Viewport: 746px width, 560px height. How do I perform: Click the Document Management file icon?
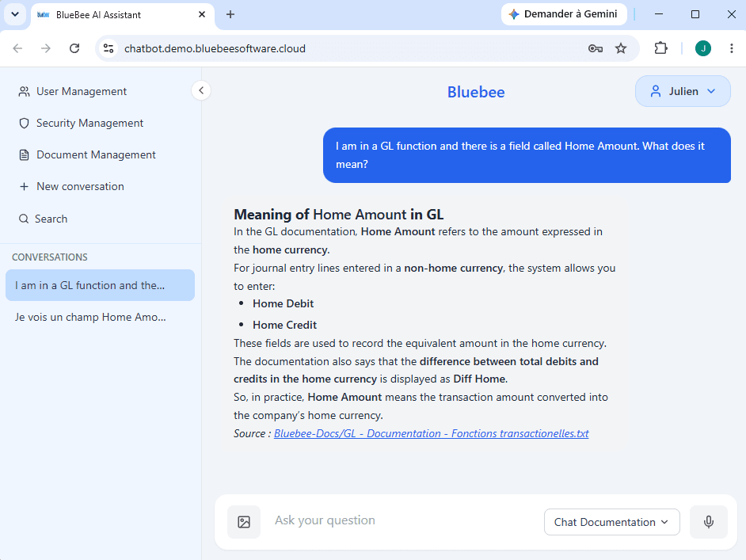click(24, 154)
